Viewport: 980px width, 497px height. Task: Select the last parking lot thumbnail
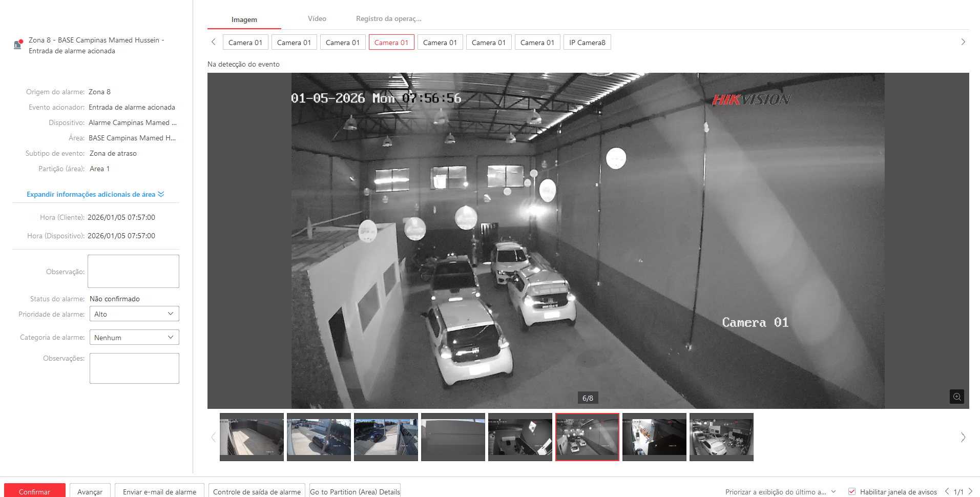point(721,437)
